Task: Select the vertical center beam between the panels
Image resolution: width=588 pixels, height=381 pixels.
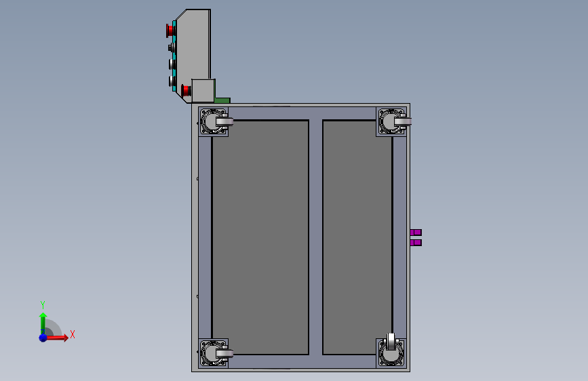Action: click(x=316, y=237)
